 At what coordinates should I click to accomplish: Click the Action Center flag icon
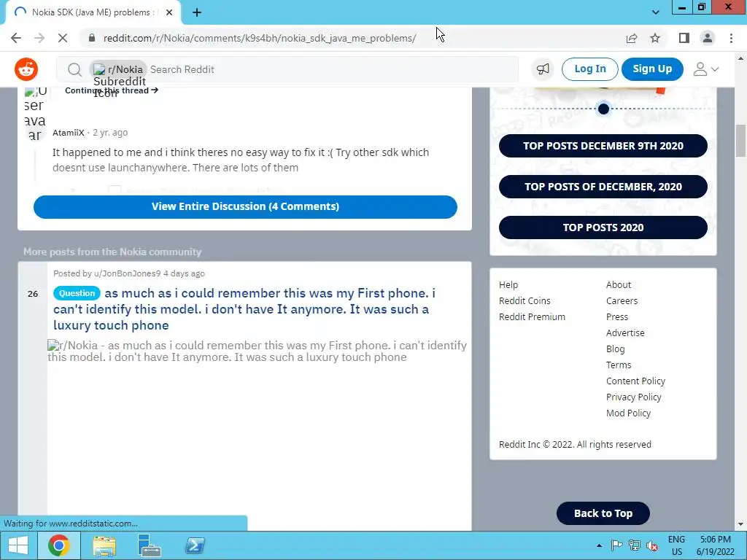616,545
